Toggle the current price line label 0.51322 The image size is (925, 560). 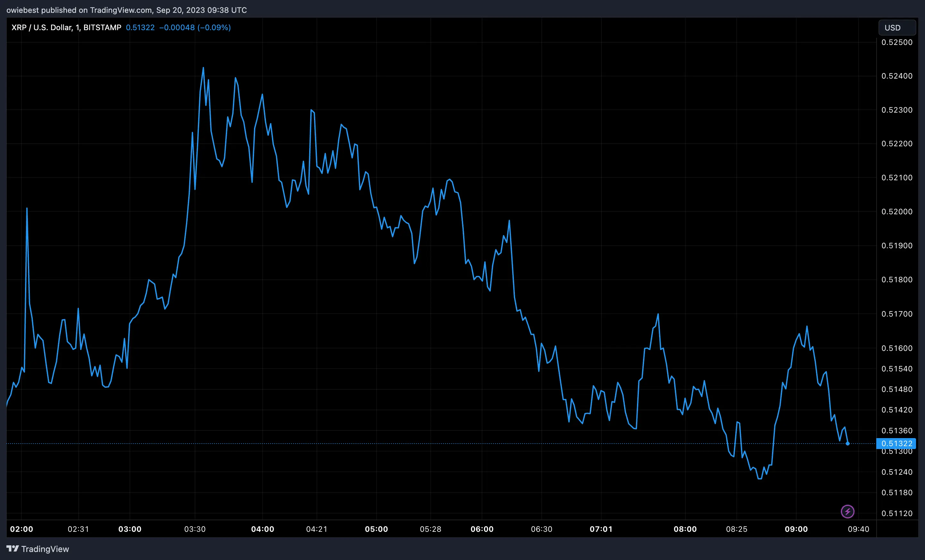898,444
